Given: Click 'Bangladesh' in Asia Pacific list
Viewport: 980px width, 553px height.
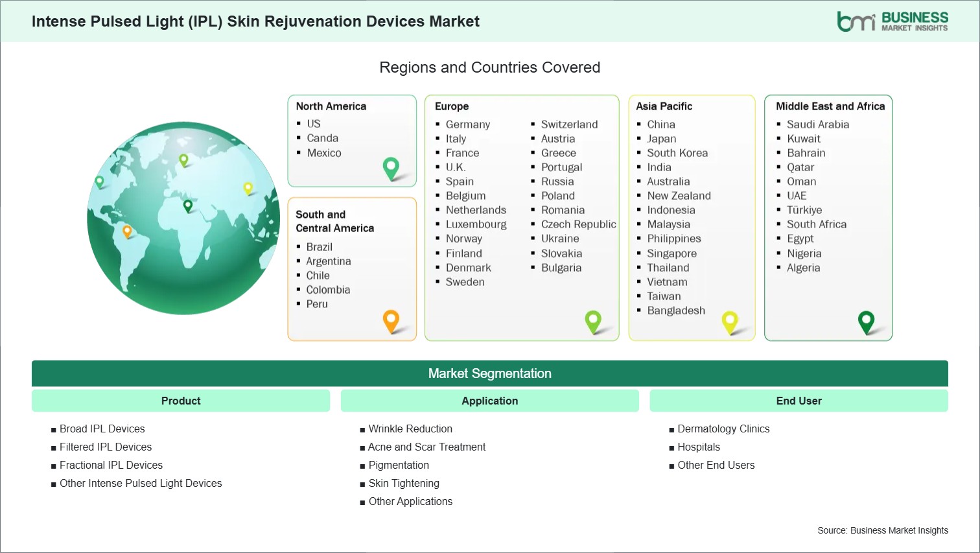Looking at the screenshot, I should (x=676, y=311).
